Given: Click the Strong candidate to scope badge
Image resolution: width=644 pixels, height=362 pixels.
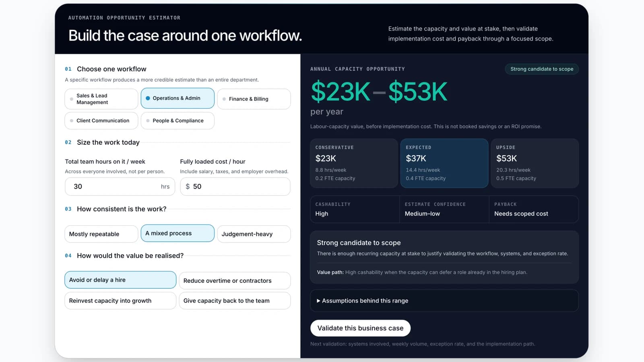Looking at the screenshot, I should (x=542, y=69).
